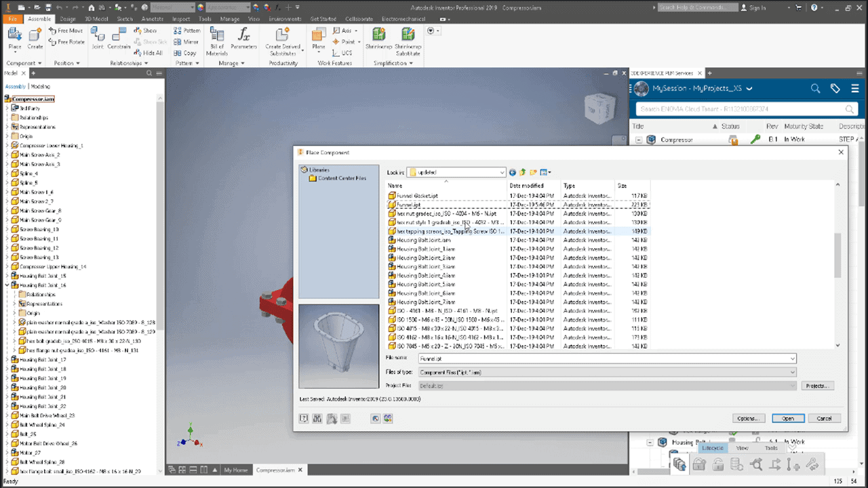Select the Copy component tool
This screenshot has width=868, height=488.
pyautogui.click(x=185, y=53)
